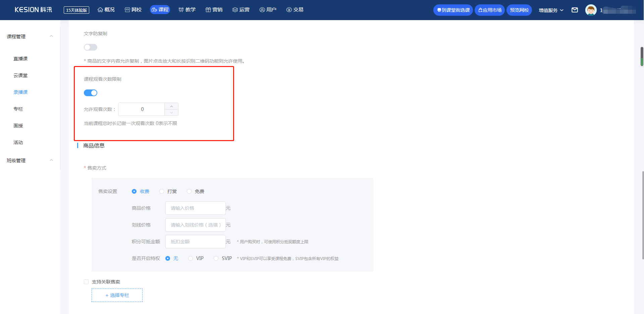This screenshot has width=644, height=314.
Task: Increase 允许观看次数 with up arrow
Action: pyautogui.click(x=171, y=106)
